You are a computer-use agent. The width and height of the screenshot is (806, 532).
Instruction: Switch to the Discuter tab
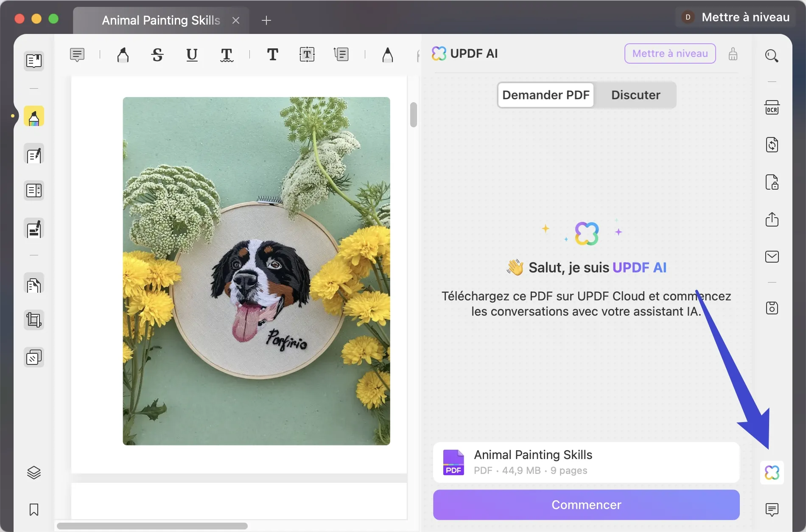tap(635, 95)
